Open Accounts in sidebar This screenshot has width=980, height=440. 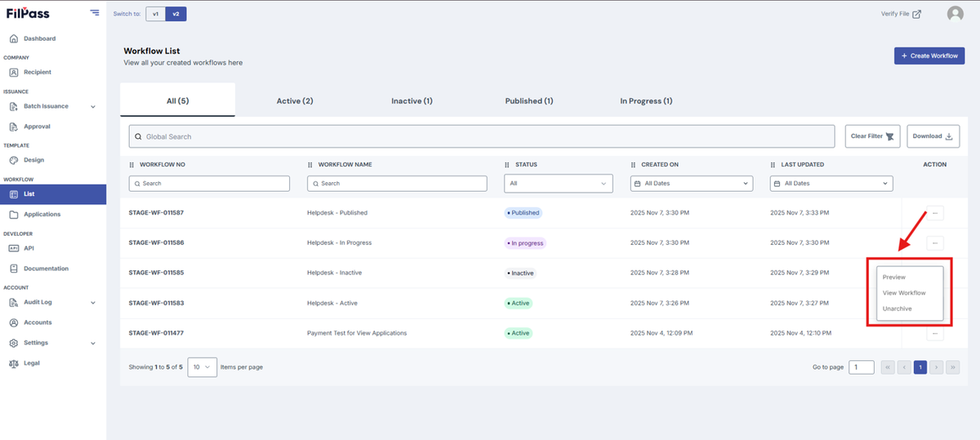click(x=38, y=322)
